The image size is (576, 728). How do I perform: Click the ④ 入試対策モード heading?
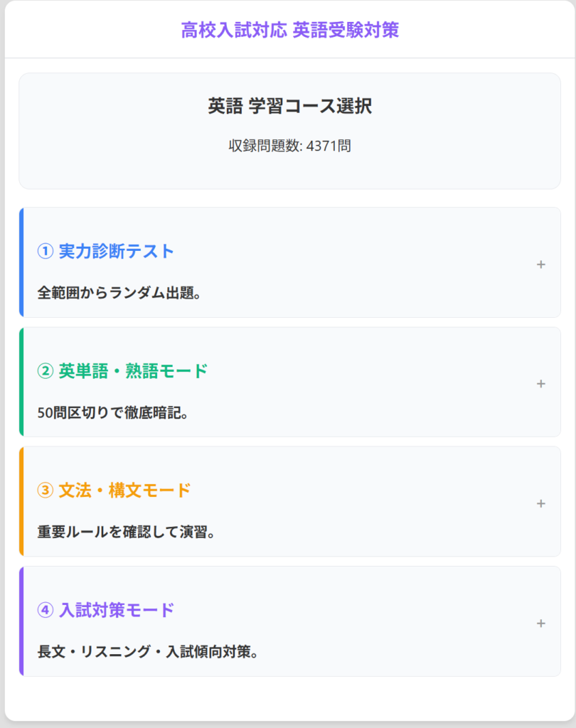click(105, 610)
